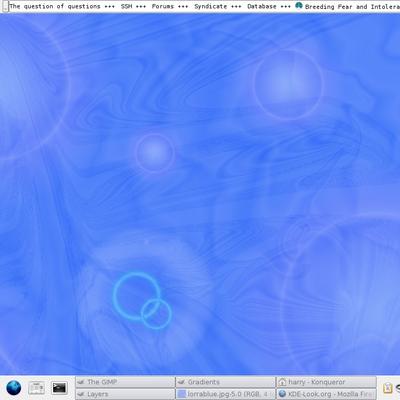
Task: Open 'The question of questions' ticker headline
Action: coord(55,6)
